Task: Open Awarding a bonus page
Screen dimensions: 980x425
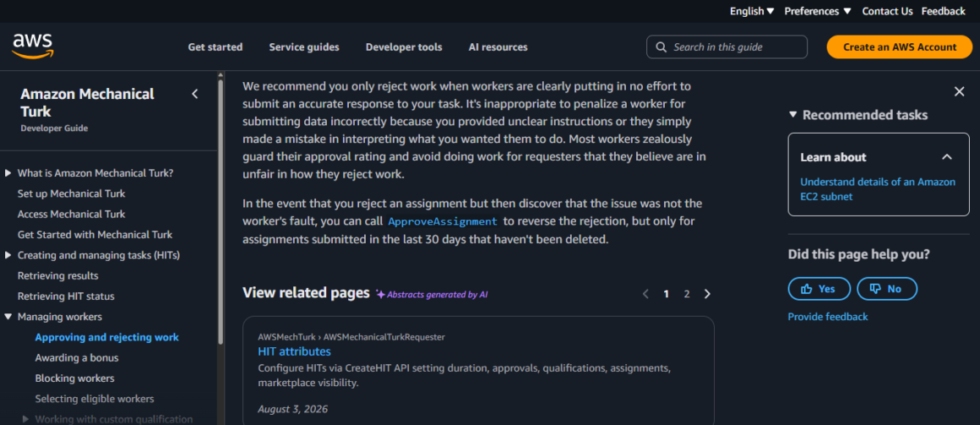Action: (77, 358)
